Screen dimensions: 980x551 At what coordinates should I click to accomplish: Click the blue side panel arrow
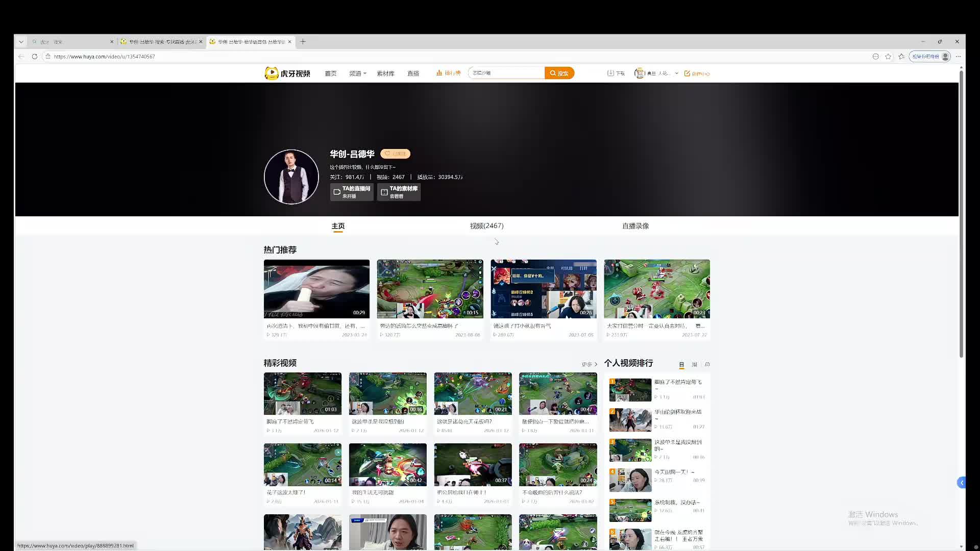click(962, 483)
